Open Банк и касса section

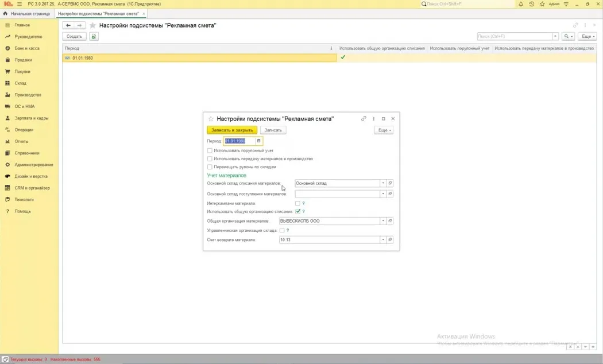coord(27,48)
